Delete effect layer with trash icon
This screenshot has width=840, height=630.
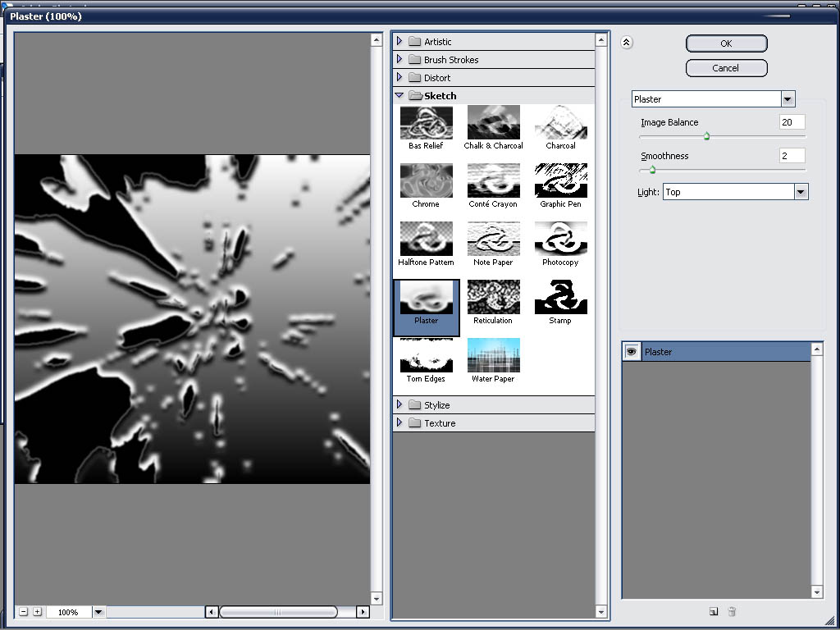(x=732, y=611)
